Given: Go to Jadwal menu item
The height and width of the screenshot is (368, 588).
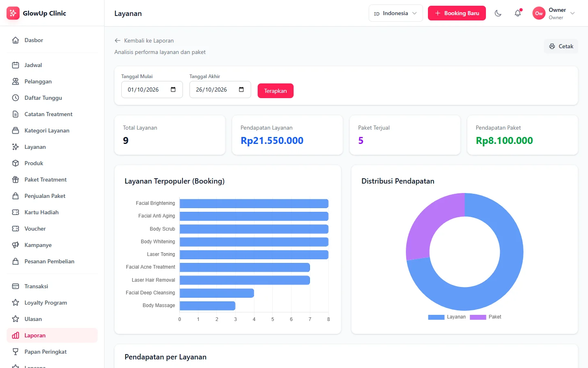Looking at the screenshot, I should [x=52, y=65].
